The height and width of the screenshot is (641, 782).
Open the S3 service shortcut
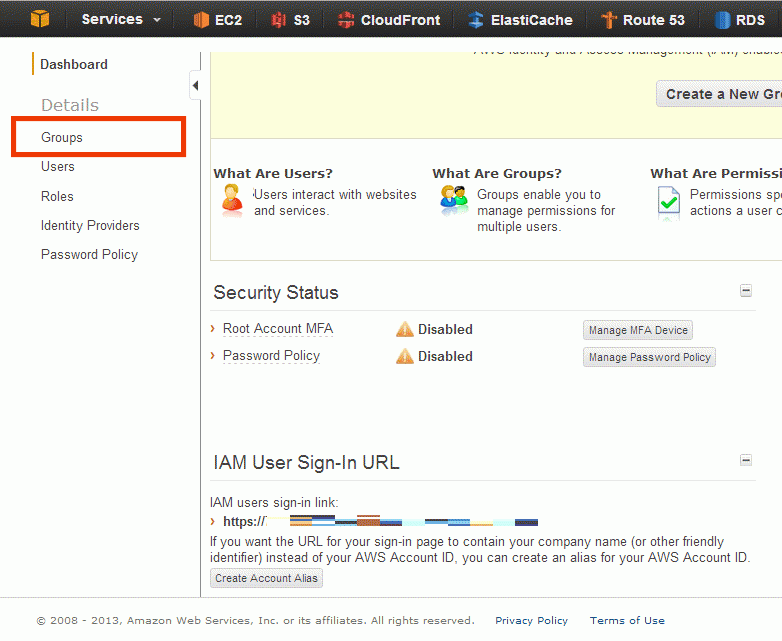click(290, 20)
